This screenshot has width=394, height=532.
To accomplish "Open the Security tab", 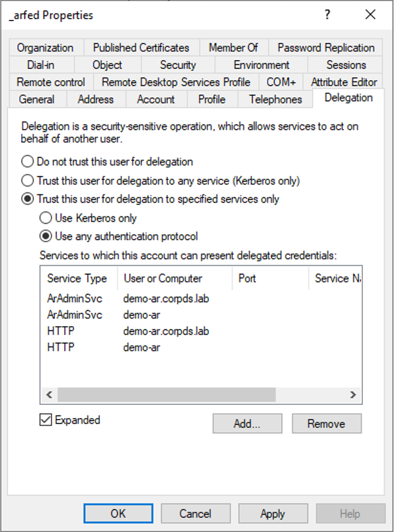I will click(178, 65).
